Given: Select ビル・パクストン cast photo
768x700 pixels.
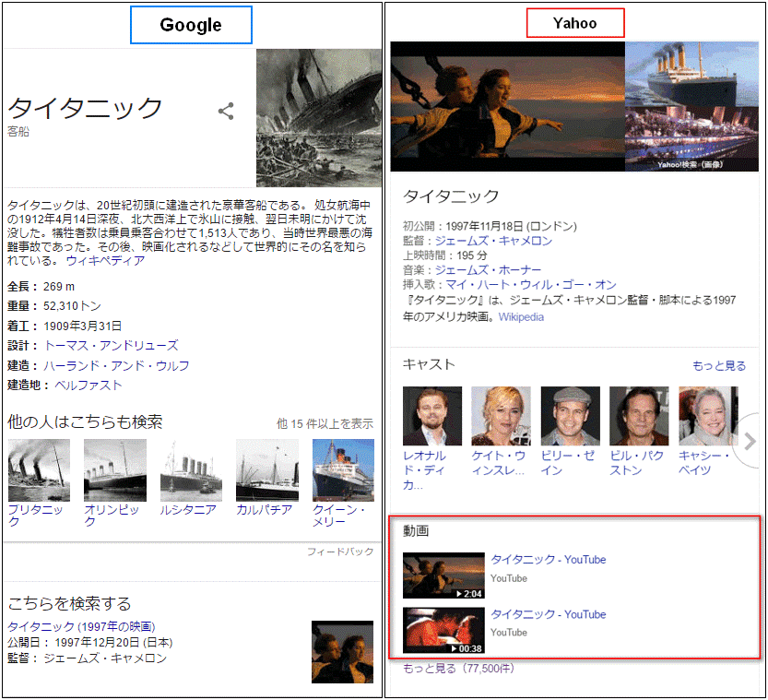Looking at the screenshot, I should pyautogui.click(x=639, y=416).
